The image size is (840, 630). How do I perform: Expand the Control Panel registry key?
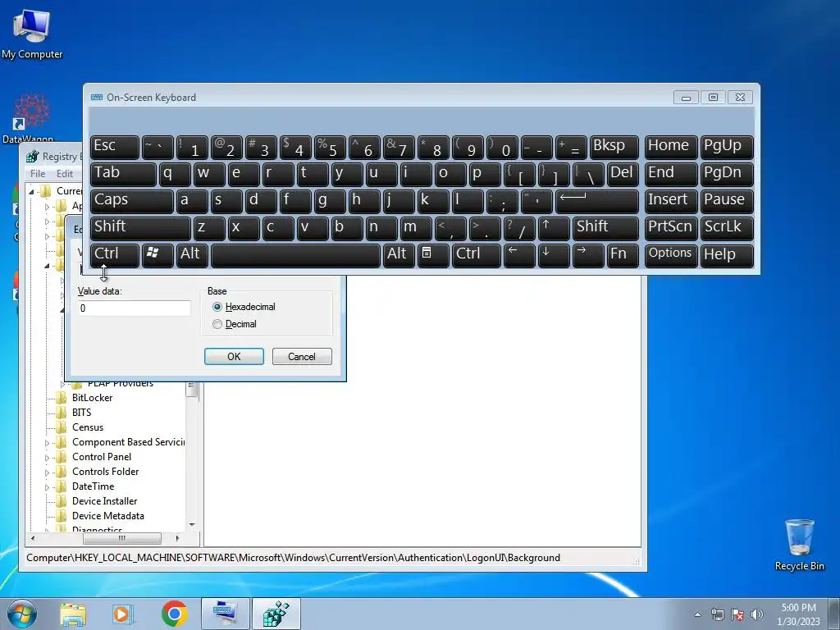point(47,458)
